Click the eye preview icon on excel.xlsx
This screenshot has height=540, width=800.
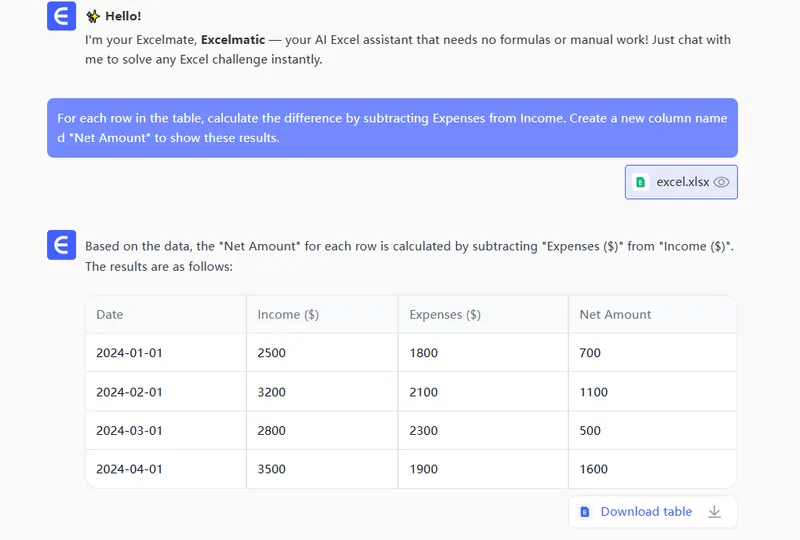click(x=721, y=182)
